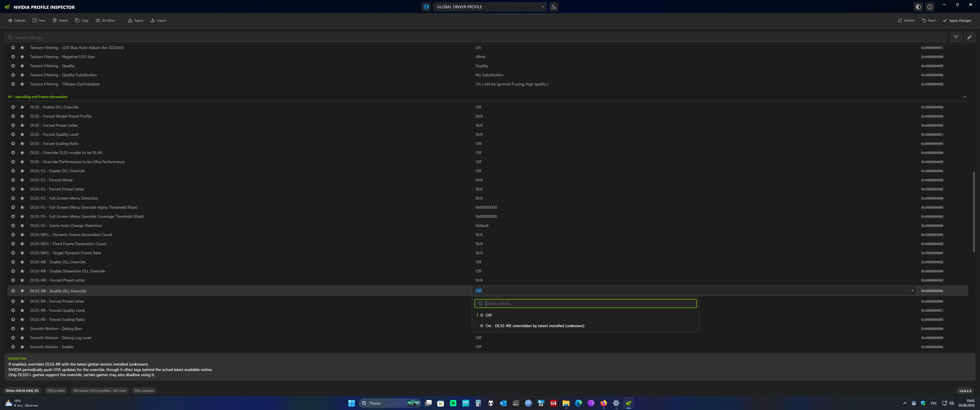This screenshot has width=980, height=410.
Task: Open foobar2000 from the taskbar
Action: pyautogui.click(x=491, y=403)
